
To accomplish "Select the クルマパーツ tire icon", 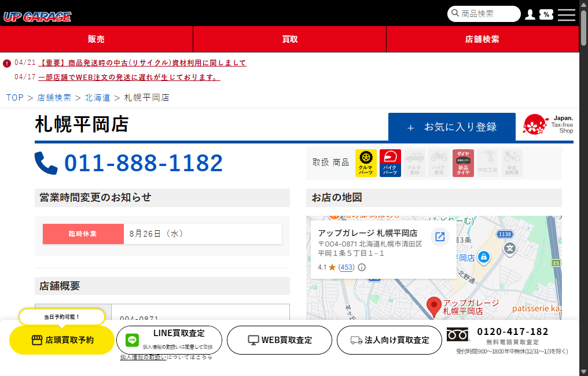I will 366,163.
